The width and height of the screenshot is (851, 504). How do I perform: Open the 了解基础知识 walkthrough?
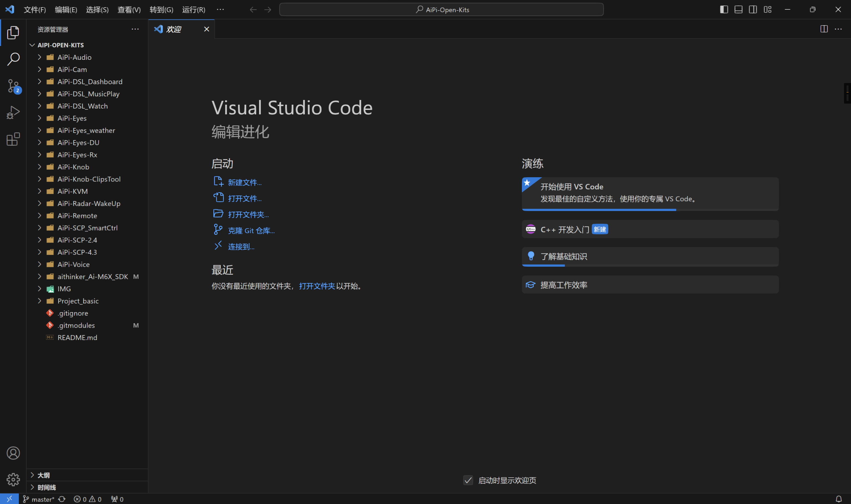point(650,257)
